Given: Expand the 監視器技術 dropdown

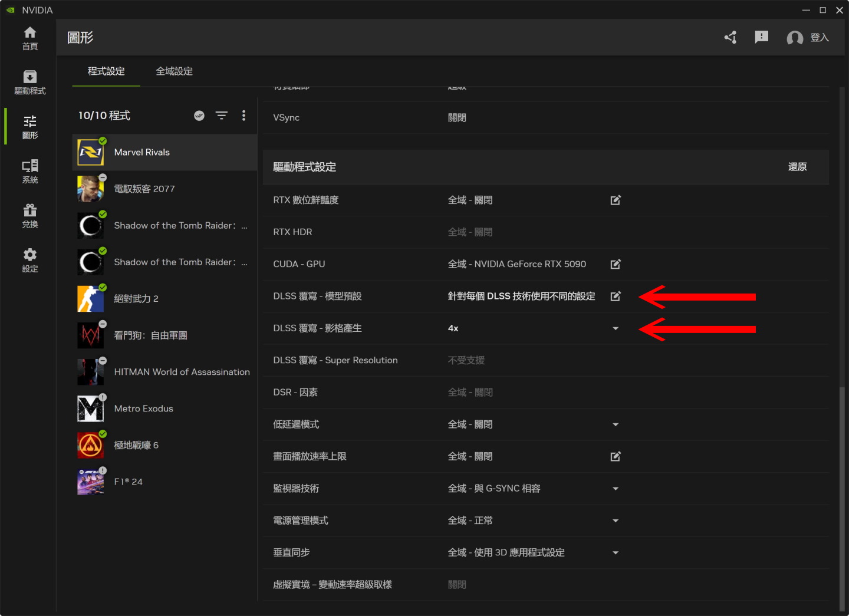Looking at the screenshot, I should [x=616, y=489].
